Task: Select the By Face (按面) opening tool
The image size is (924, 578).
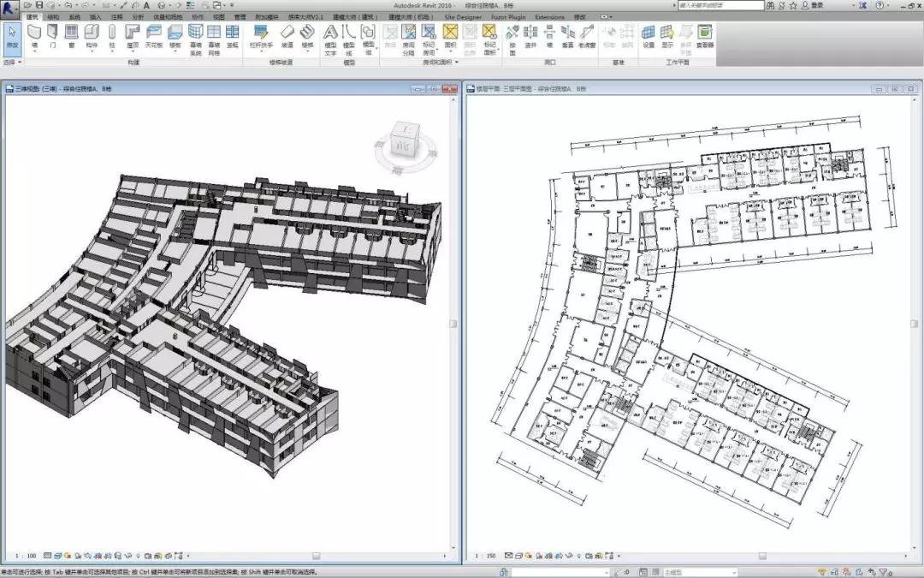Action: tap(512, 39)
